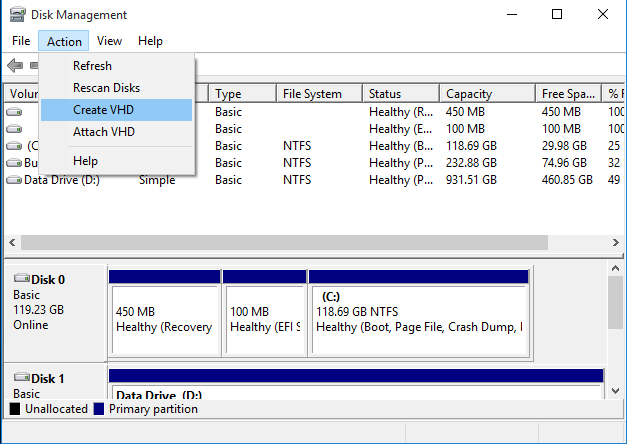Choose Refresh from the Action menu
The width and height of the screenshot is (627, 444).
pyautogui.click(x=116, y=66)
